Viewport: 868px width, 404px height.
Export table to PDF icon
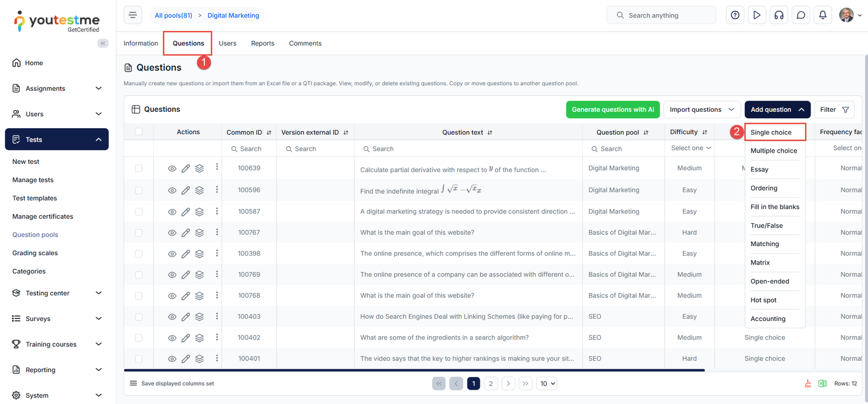point(808,384)
